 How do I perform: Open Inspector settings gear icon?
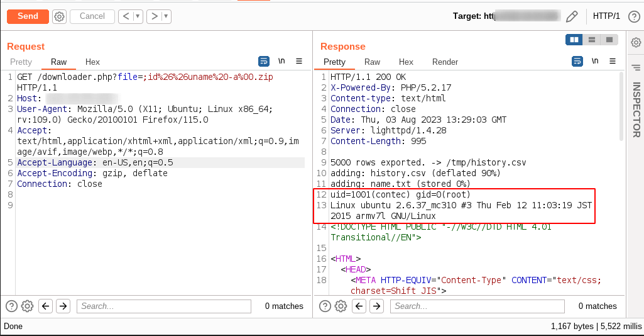coord(636,42)
